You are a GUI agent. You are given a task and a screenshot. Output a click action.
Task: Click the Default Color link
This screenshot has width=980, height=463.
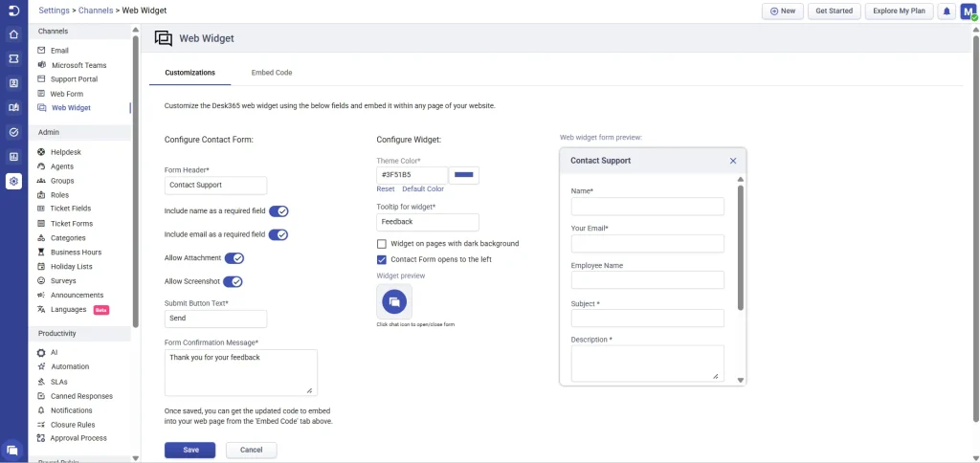(x=422, y=189)
